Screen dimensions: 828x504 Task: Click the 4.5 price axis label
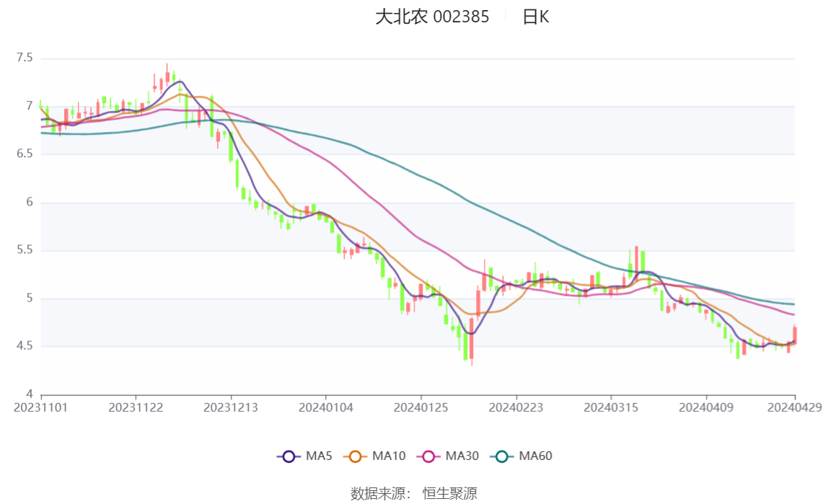pos(25,345)
